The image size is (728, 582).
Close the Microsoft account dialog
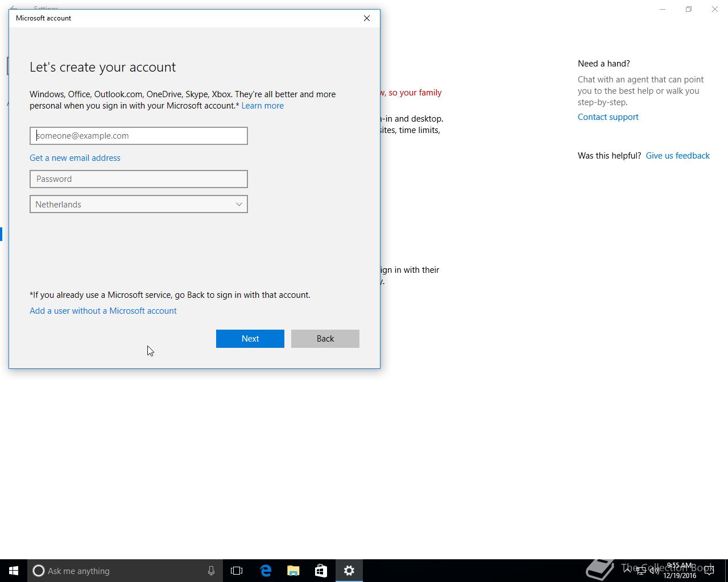pyautogui.click(x=367, y=18)
